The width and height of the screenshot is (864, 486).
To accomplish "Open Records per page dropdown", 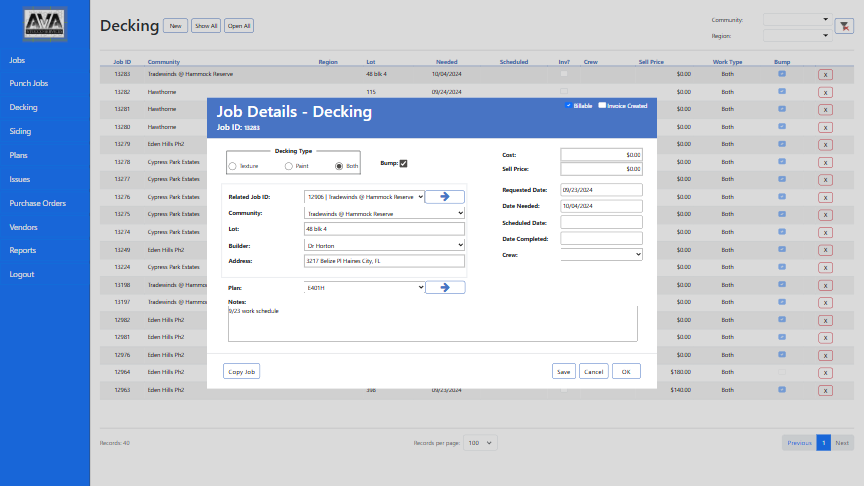I will [x=479, y=442].
